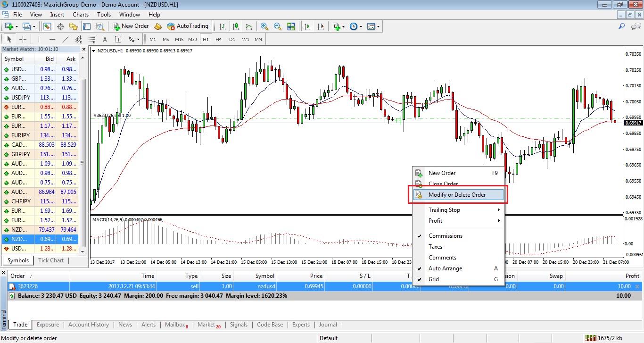The height and width of the screenshot is (343, 644).
Task: Select the text 'A' drawing tool
Action: tap(105, 39)
